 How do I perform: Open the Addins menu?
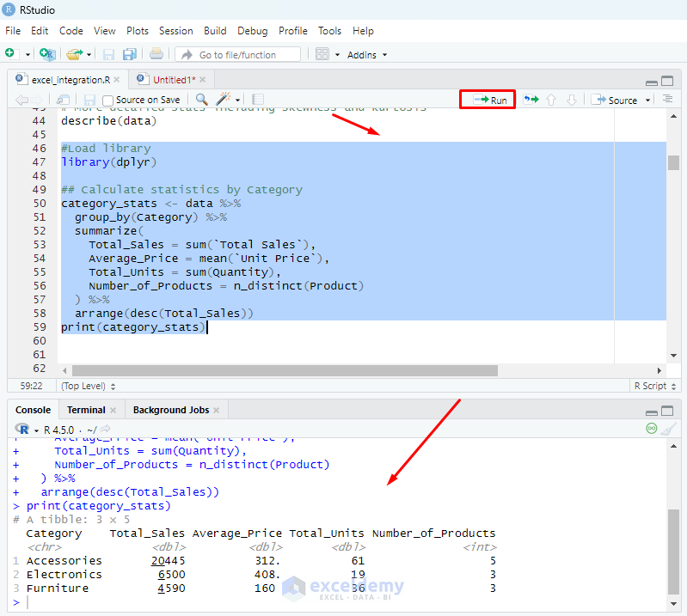pos(367,55)
